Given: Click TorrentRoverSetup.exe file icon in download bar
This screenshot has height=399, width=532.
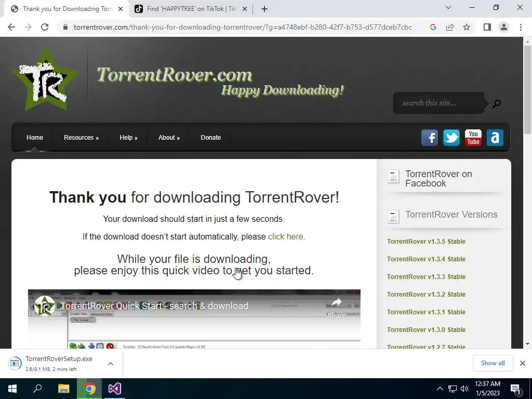Looking at the screenshot, I should (15, 363).
